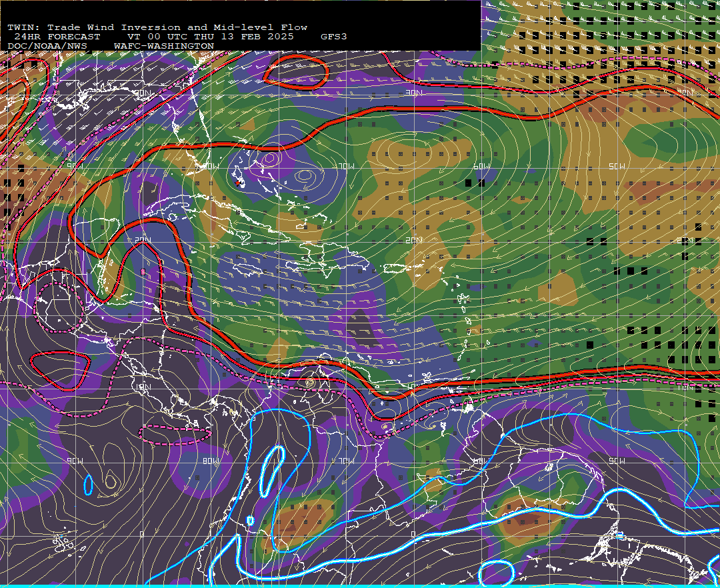
Task: Click the "GFS3" model label
Action: pos(334,37)
